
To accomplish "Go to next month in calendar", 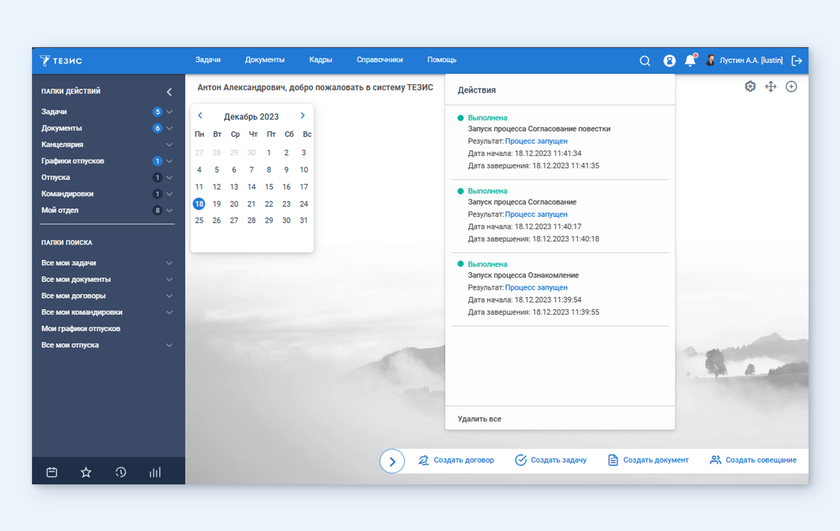I will (303, 116).
